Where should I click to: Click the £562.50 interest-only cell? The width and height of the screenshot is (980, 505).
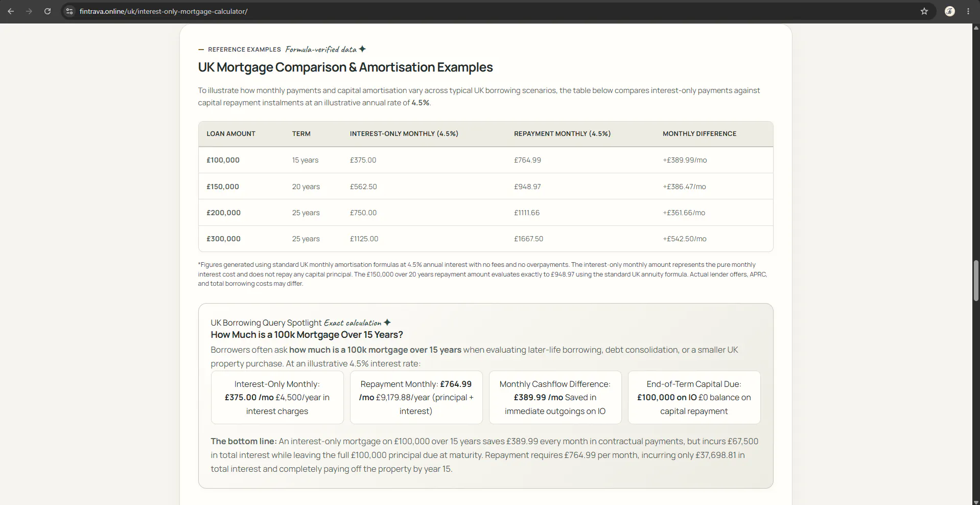click(363, 187)
